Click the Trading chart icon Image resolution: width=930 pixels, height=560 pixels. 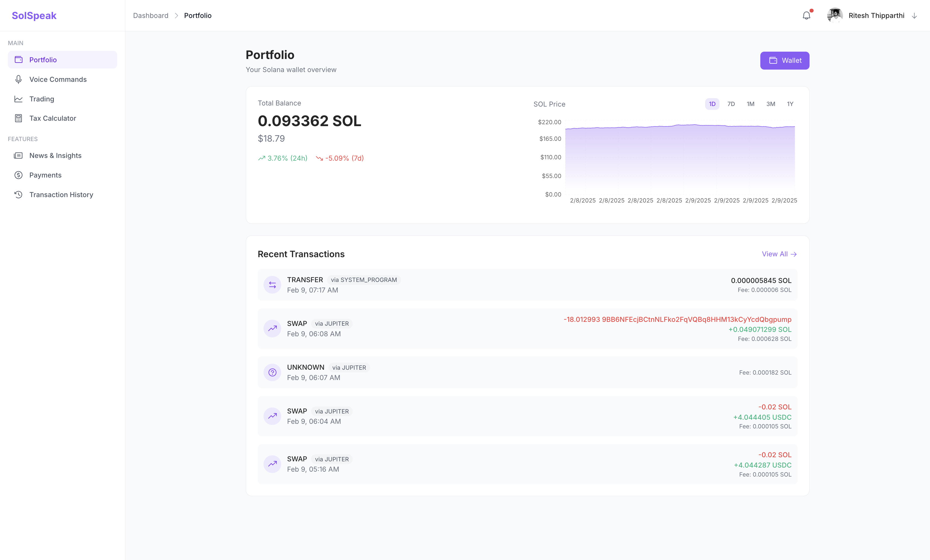click(18, 99)
